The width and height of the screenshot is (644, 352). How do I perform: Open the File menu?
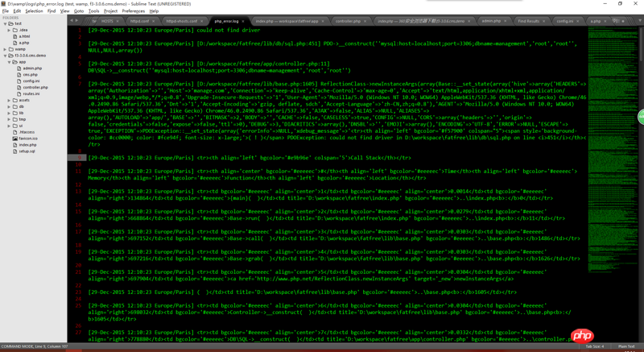pos(6,11)
